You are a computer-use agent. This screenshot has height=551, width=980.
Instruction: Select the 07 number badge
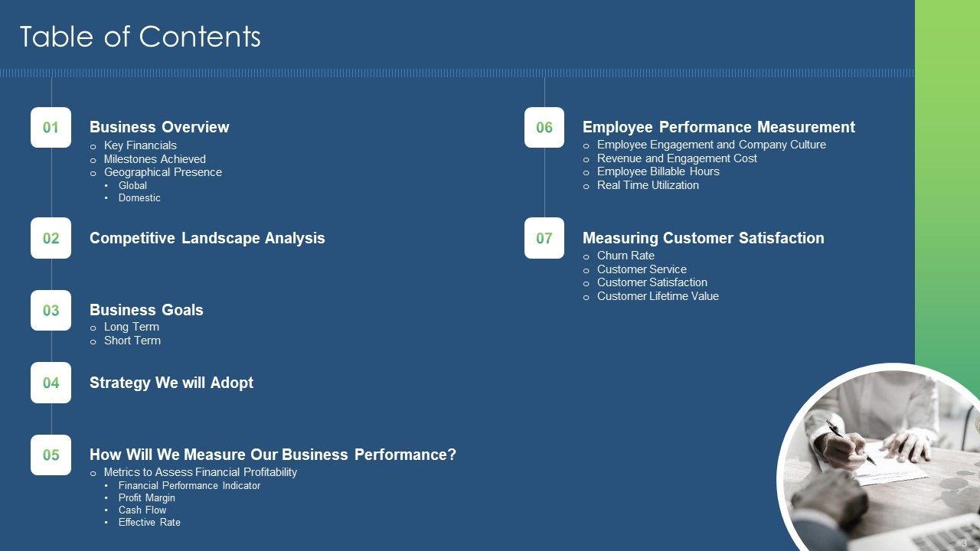tap(544, 238)
